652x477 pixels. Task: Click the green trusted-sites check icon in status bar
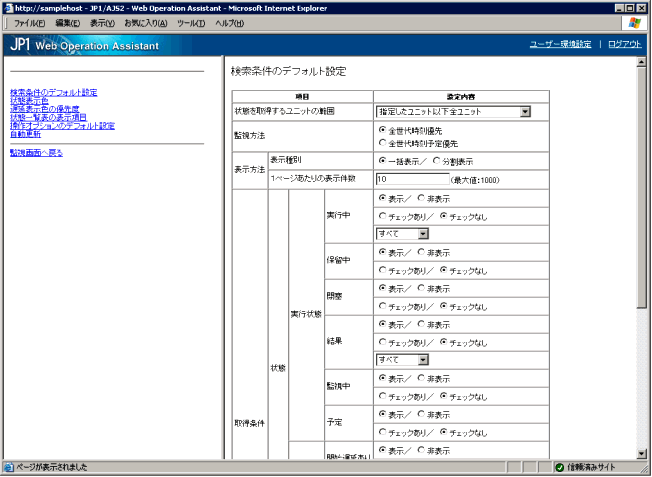pyautogui.click(x=560, y=467)
